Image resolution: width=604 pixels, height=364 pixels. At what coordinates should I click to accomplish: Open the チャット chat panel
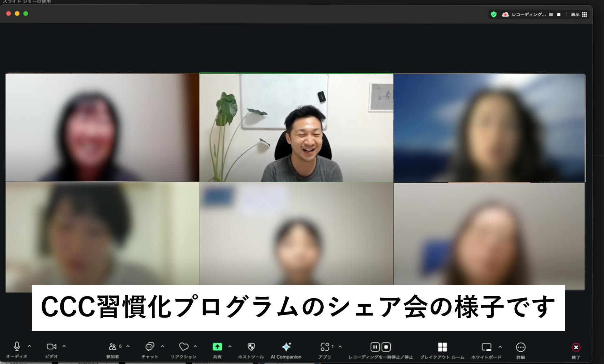pos(150,347)
